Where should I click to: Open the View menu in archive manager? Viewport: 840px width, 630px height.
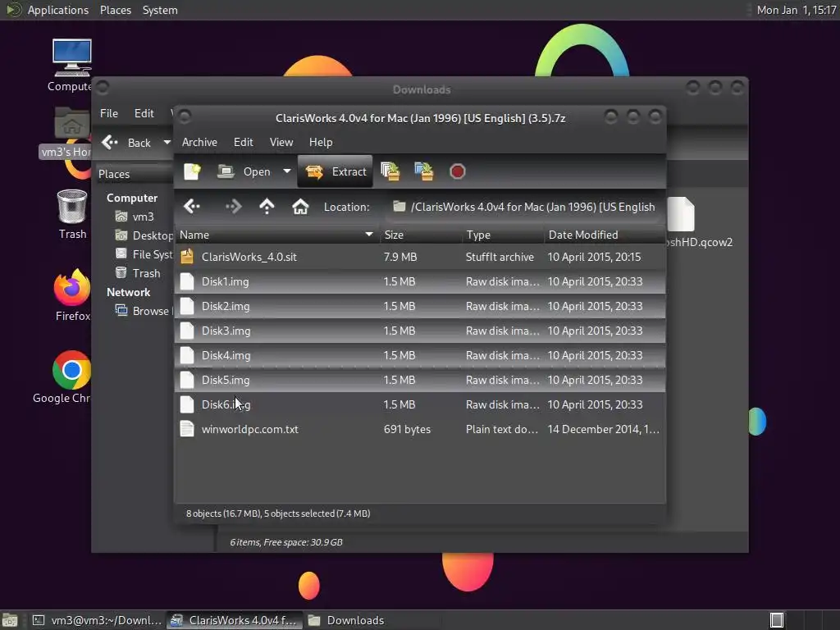coord(281,142)
